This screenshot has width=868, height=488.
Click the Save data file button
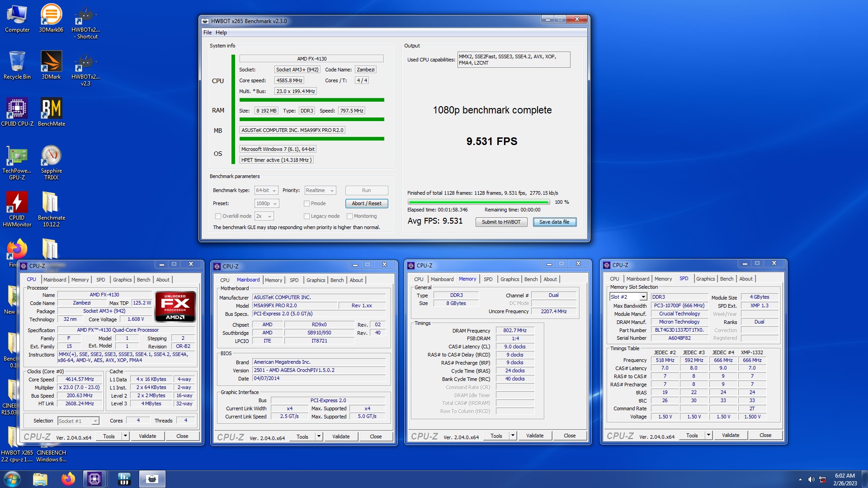[554, 222]
